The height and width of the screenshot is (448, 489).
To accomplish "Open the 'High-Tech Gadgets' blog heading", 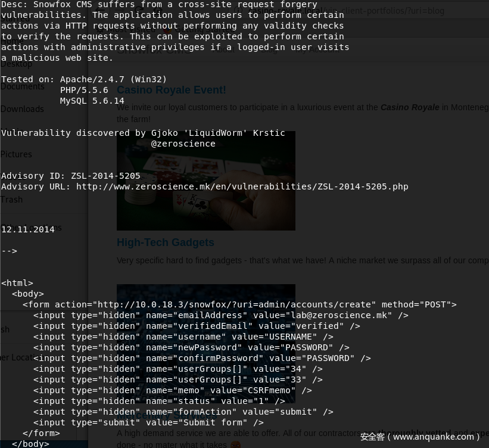I will pyautogui.click(x=166, y=242).
